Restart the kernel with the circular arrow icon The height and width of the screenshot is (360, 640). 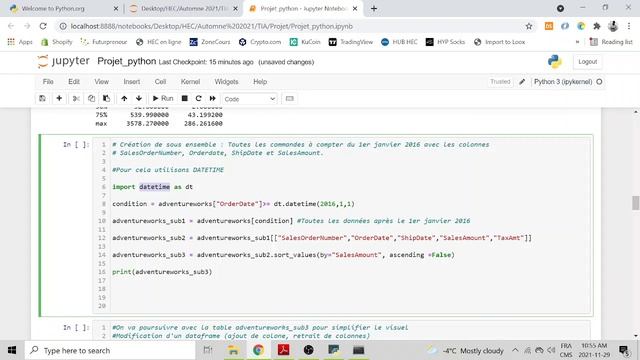[198, 98]
